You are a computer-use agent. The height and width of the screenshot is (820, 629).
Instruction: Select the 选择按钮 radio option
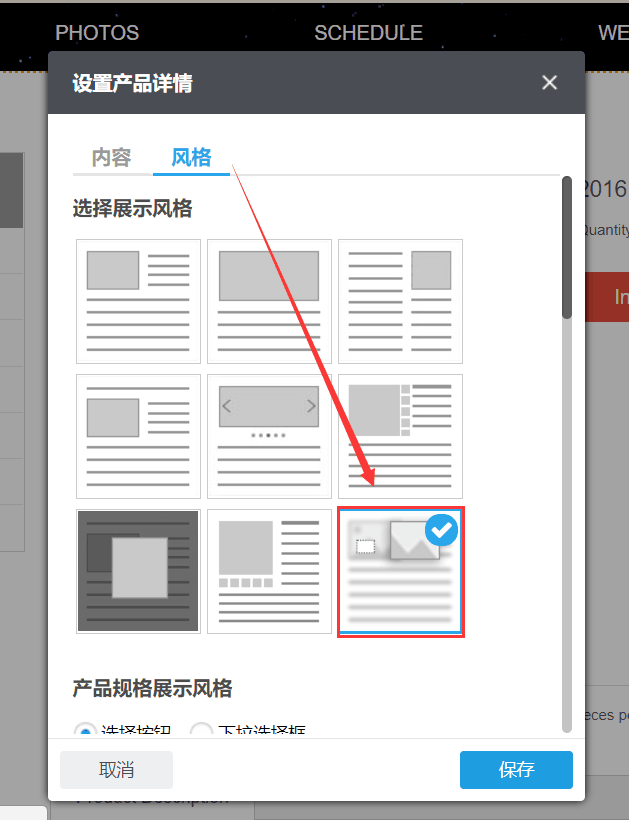[88, 732]
